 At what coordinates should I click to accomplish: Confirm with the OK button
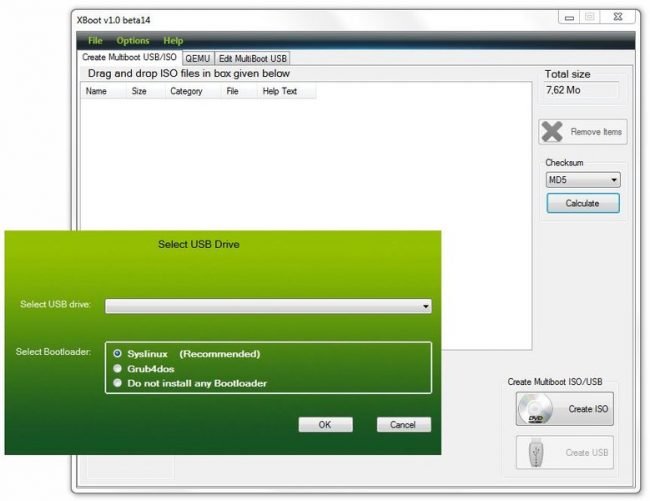tap(325, 425)
